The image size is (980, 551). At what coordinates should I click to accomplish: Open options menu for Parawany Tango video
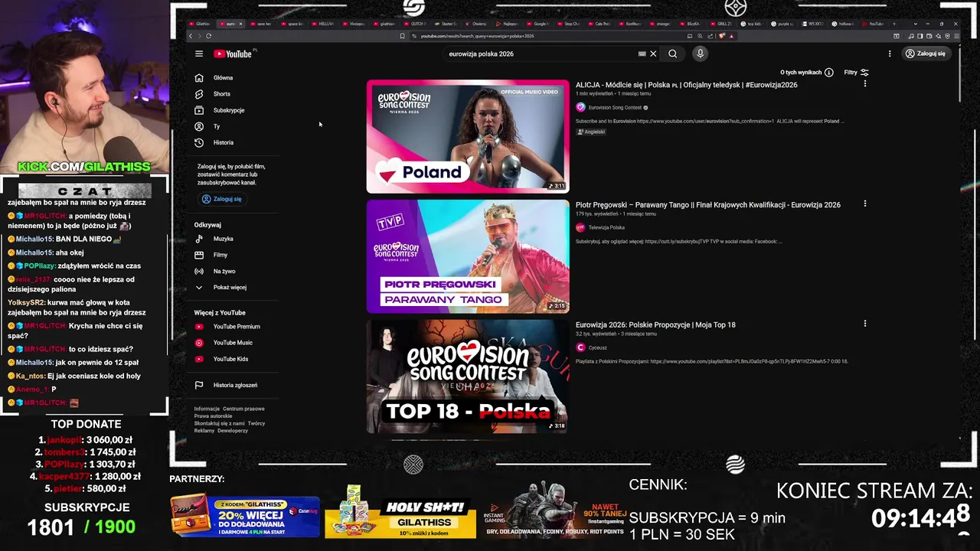(865, 204)
